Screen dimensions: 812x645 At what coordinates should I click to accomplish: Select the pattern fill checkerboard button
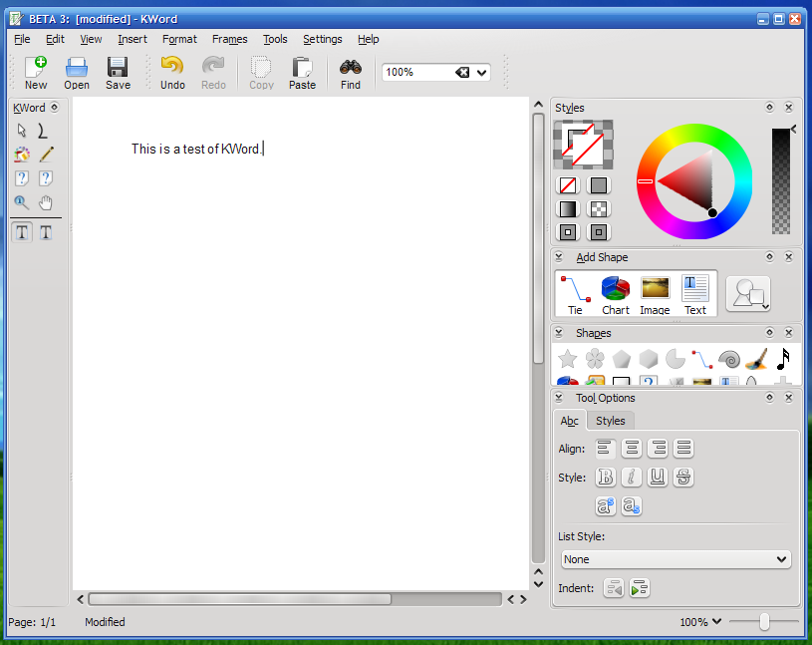[599, 208]
